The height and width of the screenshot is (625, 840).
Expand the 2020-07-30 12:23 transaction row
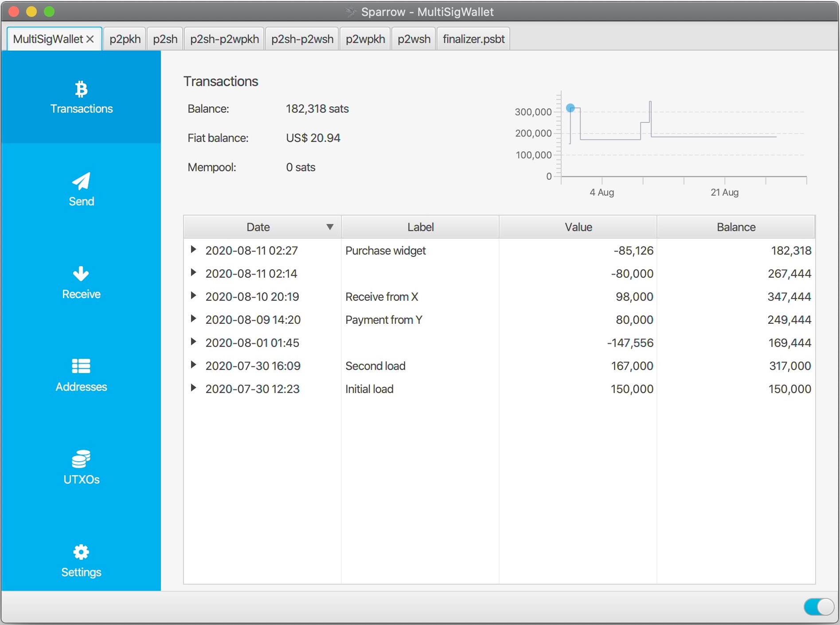[x=193, y=388]
